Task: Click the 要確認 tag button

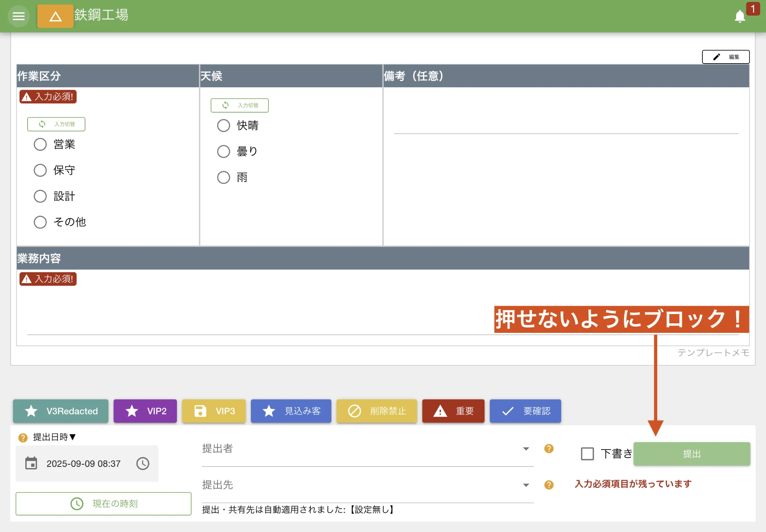Action: click(x=525, y=411)
